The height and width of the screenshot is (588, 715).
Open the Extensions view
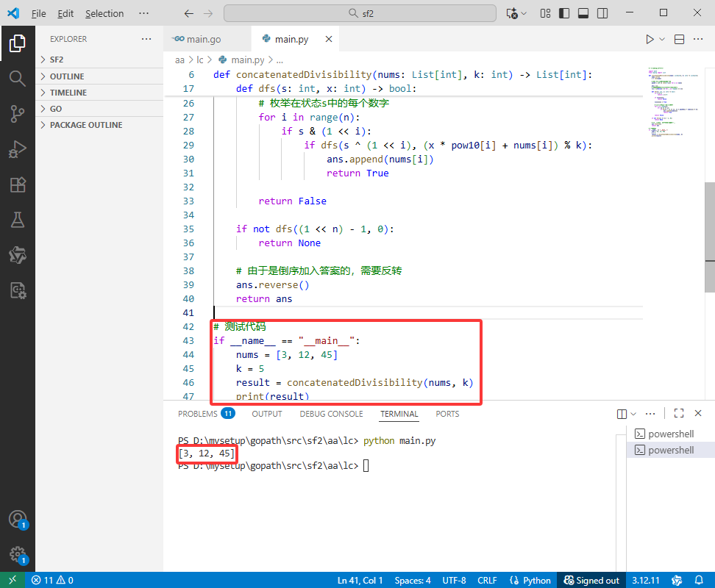[18, 184]
